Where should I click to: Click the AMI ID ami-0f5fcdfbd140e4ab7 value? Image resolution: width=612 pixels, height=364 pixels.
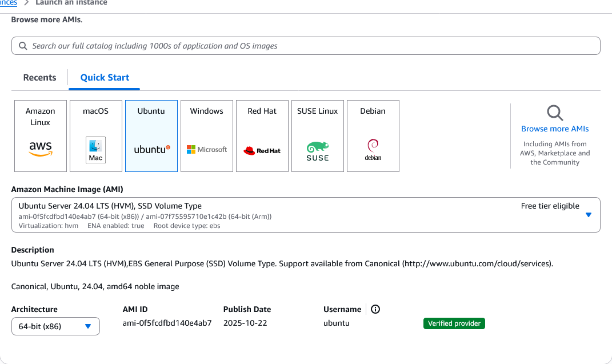(x=167, y=323)
